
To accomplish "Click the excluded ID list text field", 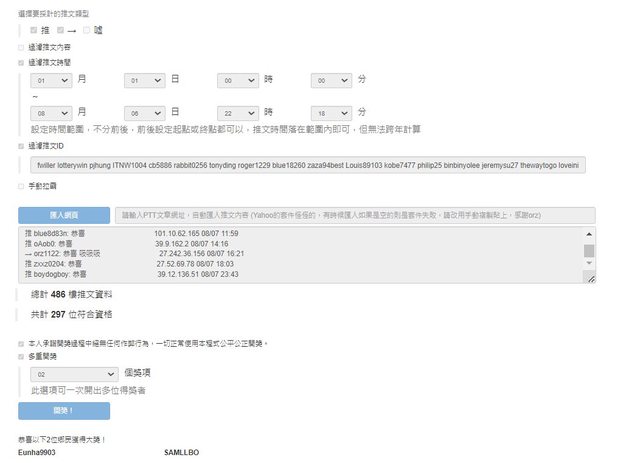I will [308, 165].
